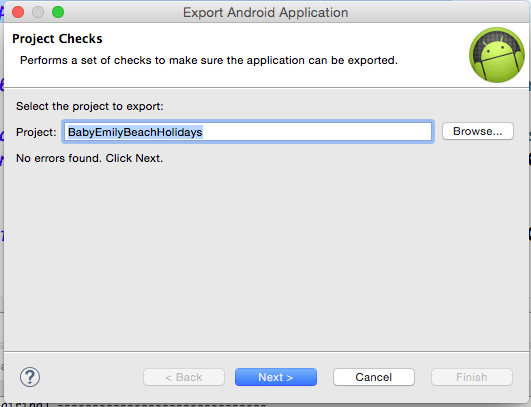The height and width of the screenshot is (407, 531).
Task: Click the disabled < Back button
Action: coord(184,377)
